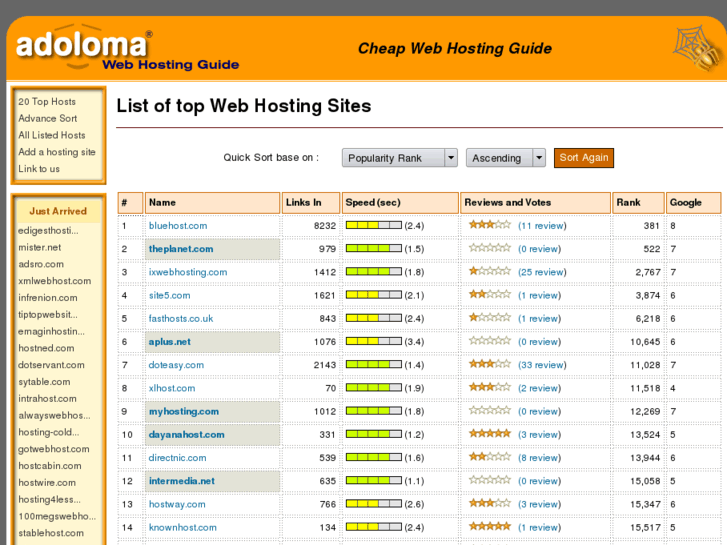Click the star rating for xlhost.com

coord(490,387)
